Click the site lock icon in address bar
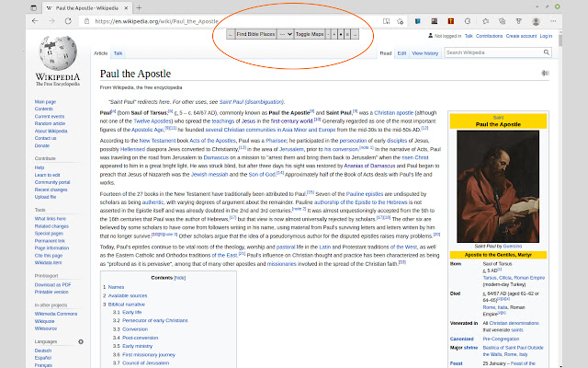This screenshot has height=368, width=588. (x=87, y=21)
